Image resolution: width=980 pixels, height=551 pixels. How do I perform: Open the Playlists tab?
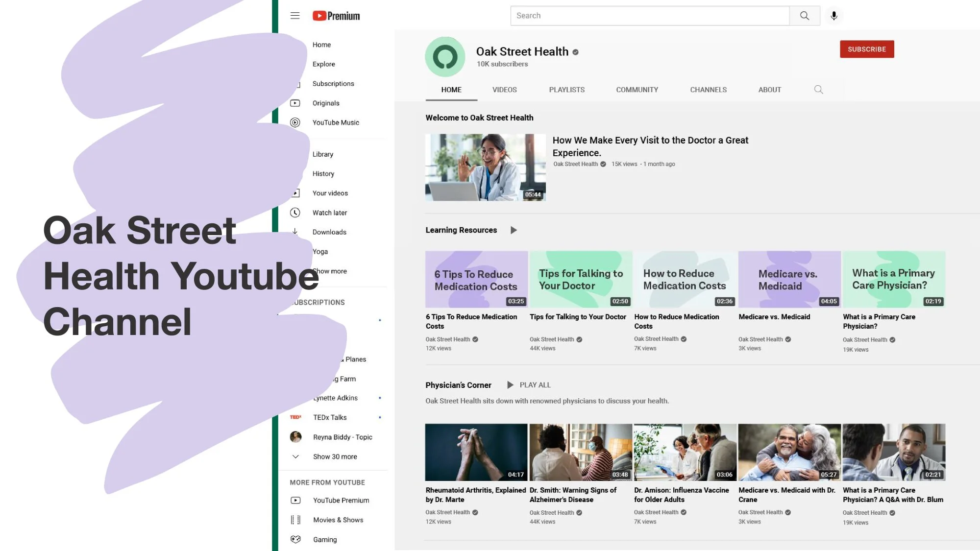click(x=566, y=90)
